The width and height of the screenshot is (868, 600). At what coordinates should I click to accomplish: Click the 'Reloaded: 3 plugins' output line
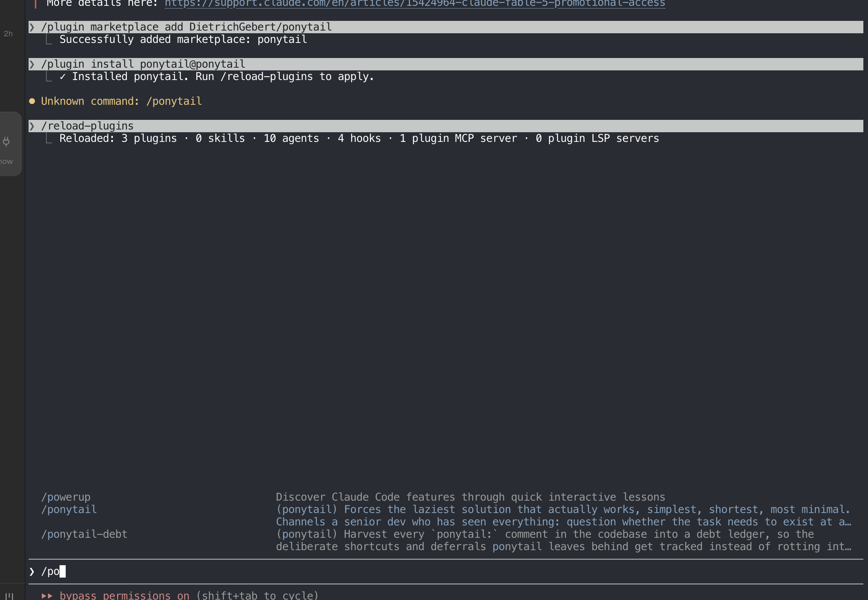tap(359, 138)
